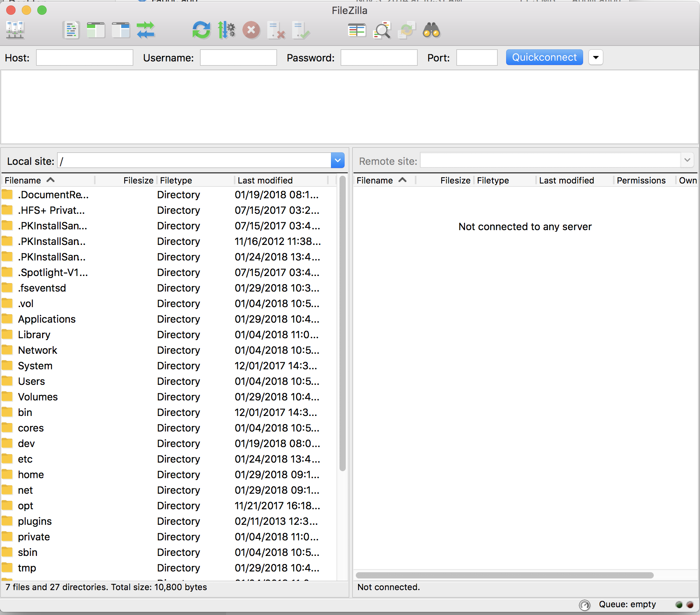Toggle the message log display
The image size is (700, 615).
pos(71,30)
